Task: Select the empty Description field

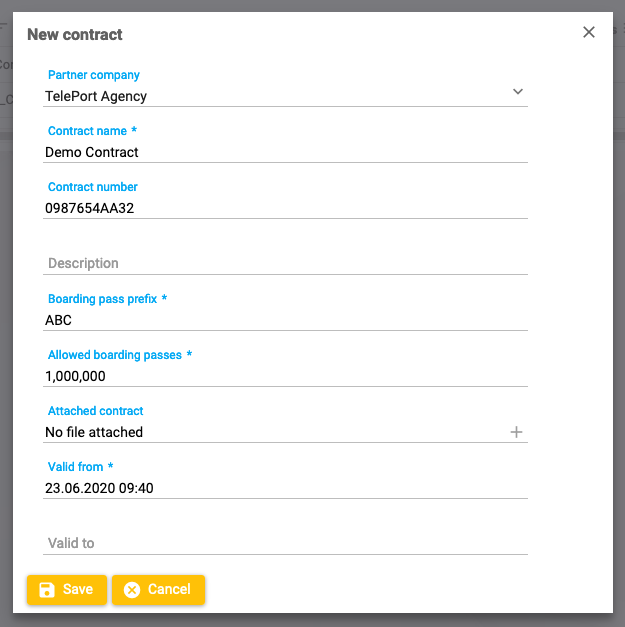Action: point(285,263)
